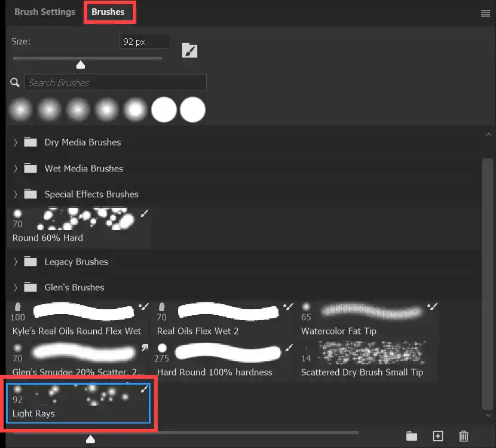This screenshot has height=448, width=496.
Task: Click the create new brush icon
Action: (438, 436)
